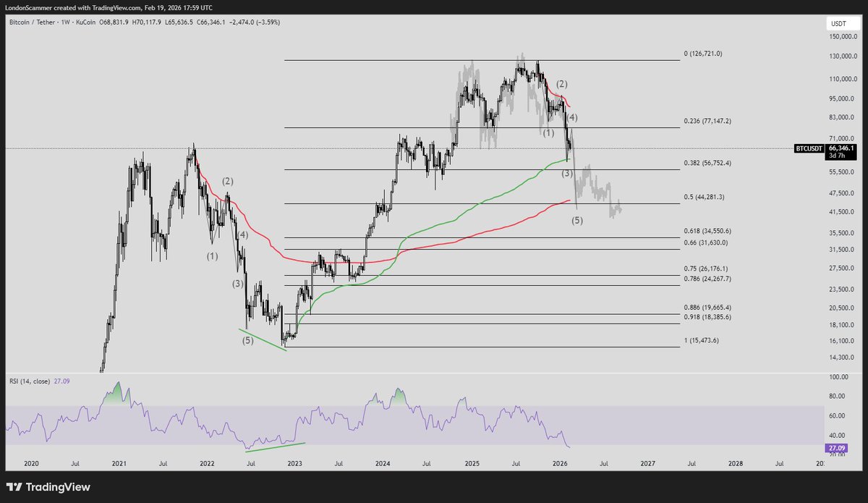Click 47,500.0 on the price axis
Screen dimensions: 868x503
coord(843,193)
